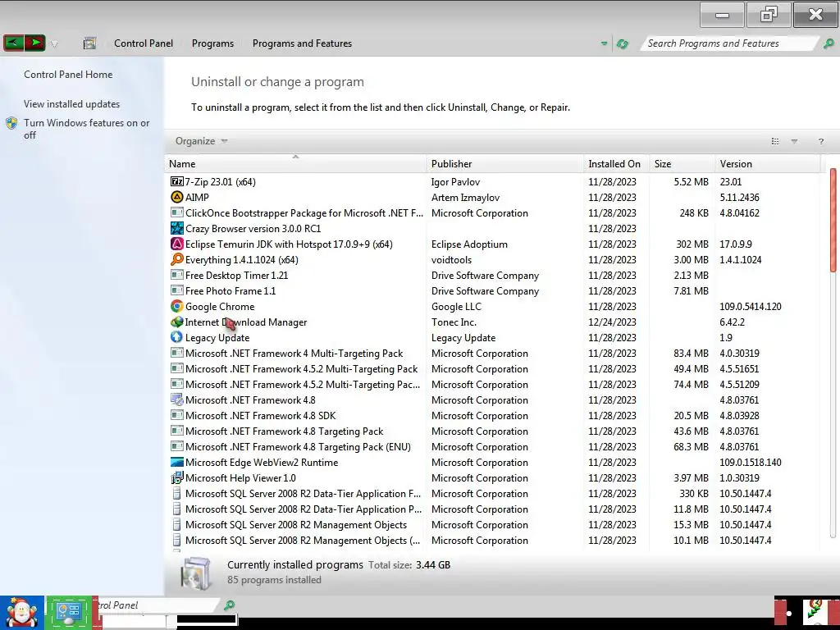
Task: Click the Free Desktop Timer icon
Action: click(x=177, y=275)
